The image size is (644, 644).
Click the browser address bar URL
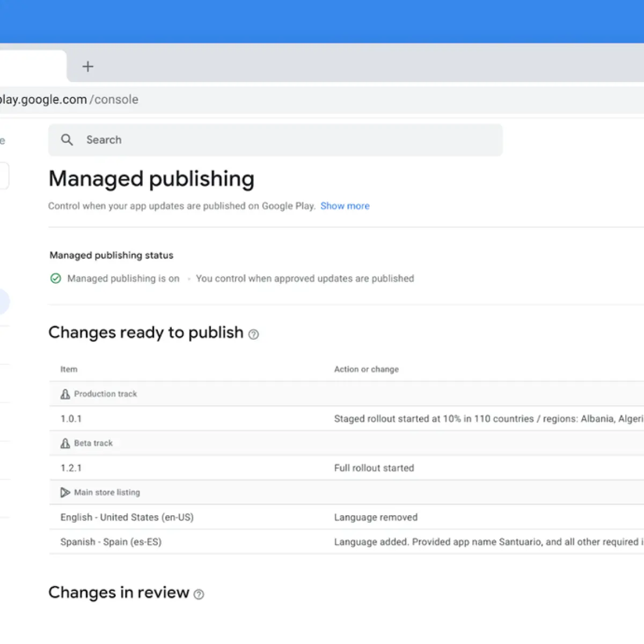point(69,100)
